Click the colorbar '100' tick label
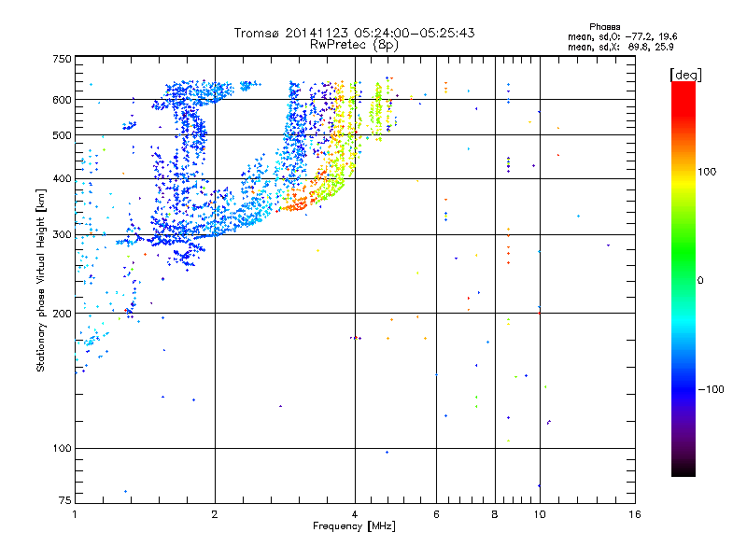The image size is (747, 560). pyautogui.click(x=707, y=172)
